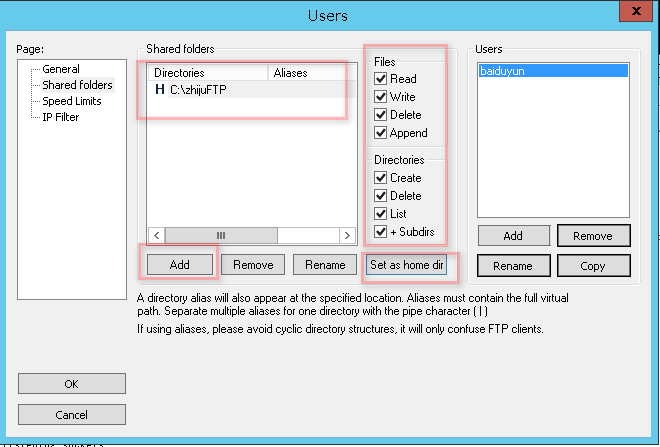Close the Users dialog window
The image size is (660, 447).
point(636,11)
